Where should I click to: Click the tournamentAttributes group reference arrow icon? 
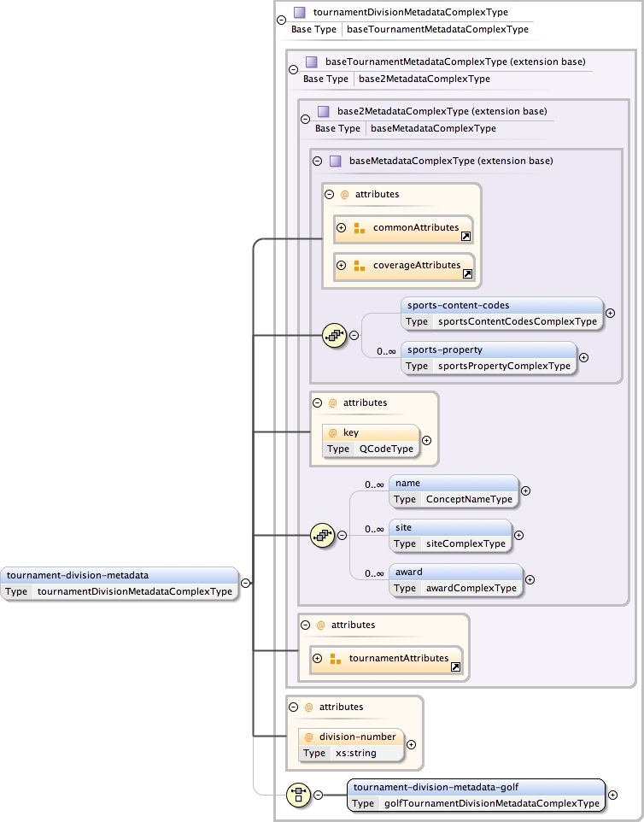click(455, 666)
